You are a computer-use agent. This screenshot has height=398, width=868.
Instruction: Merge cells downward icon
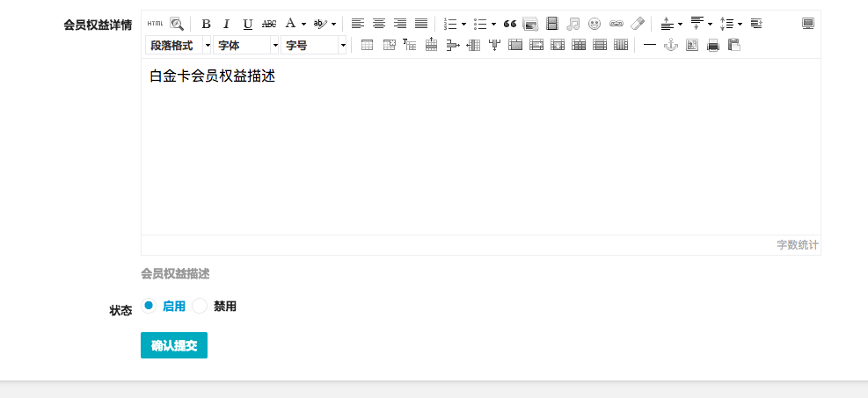coord(558,45)
